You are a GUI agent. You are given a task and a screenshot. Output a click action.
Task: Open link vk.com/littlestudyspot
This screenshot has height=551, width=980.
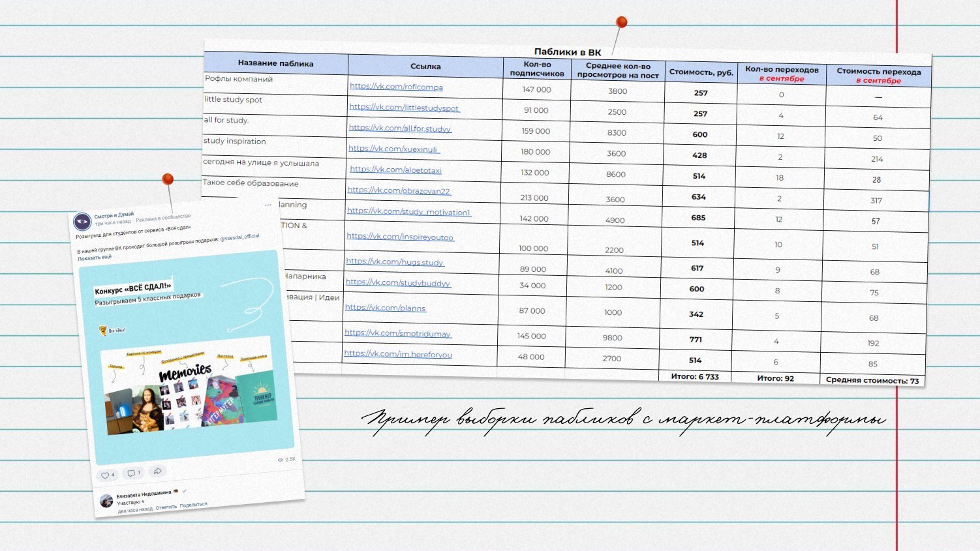click(x=405, y=108)
